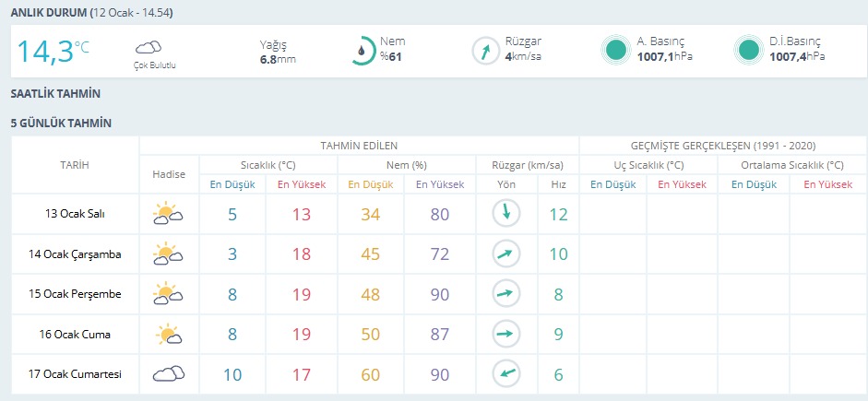Click the 15 Ocak Perşembe lowest humidity 48
Screen dimensions: 868x401
[x=370, y=294]
